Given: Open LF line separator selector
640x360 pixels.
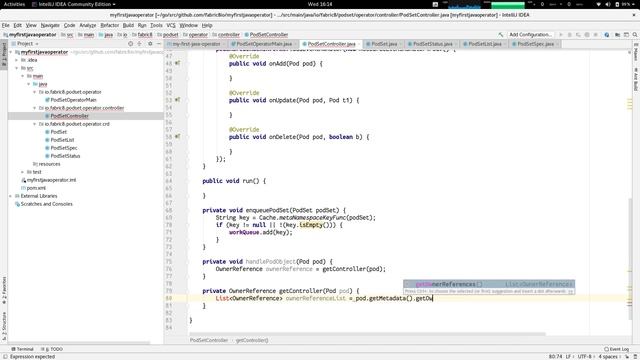Looking at the screenshot, I should [568, 357].
